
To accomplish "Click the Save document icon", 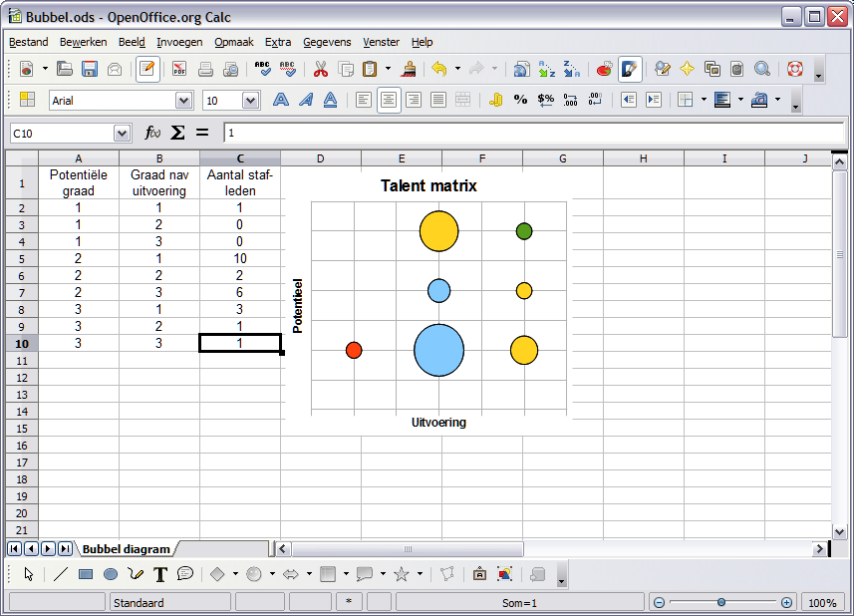I will pyautogui.click(x=90, y=69).
